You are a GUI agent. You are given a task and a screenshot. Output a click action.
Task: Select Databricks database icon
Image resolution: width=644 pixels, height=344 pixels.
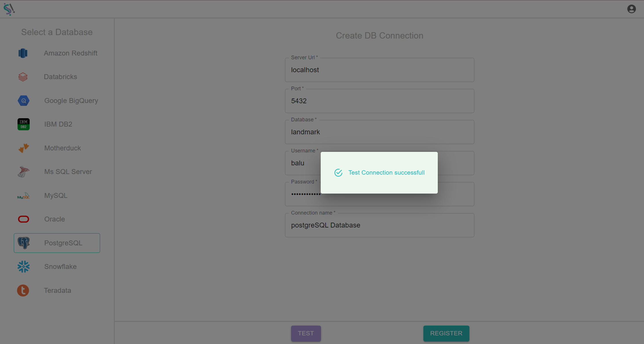click(x=23, y=77)
